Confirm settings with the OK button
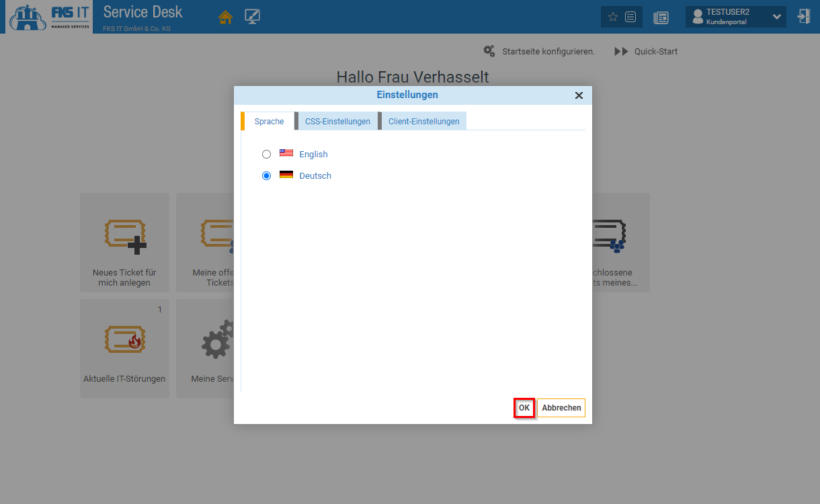Viewport: 820px width, 504px height. click(524, 408)
